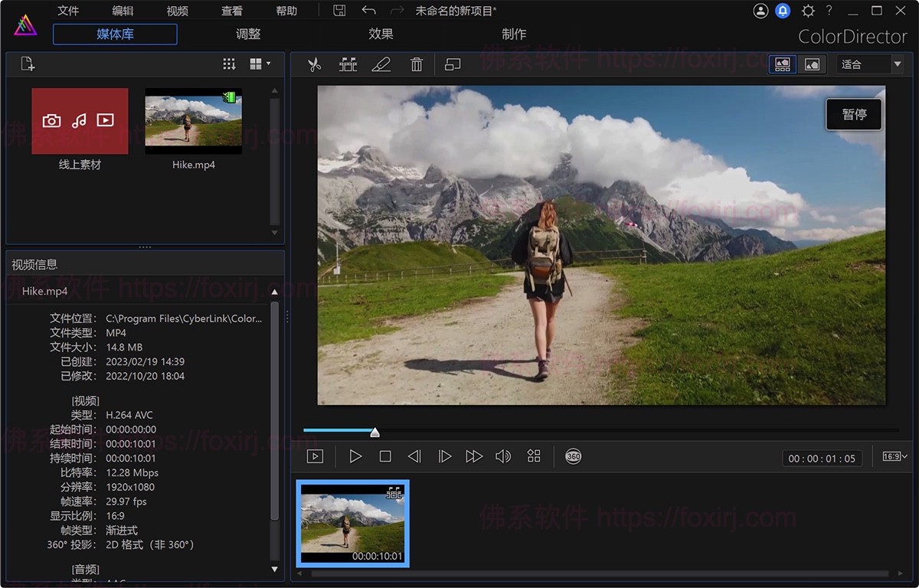This screenshot has width=919, height=588.
Task: Click the playback progress slider handle
Action: (374, 432)
